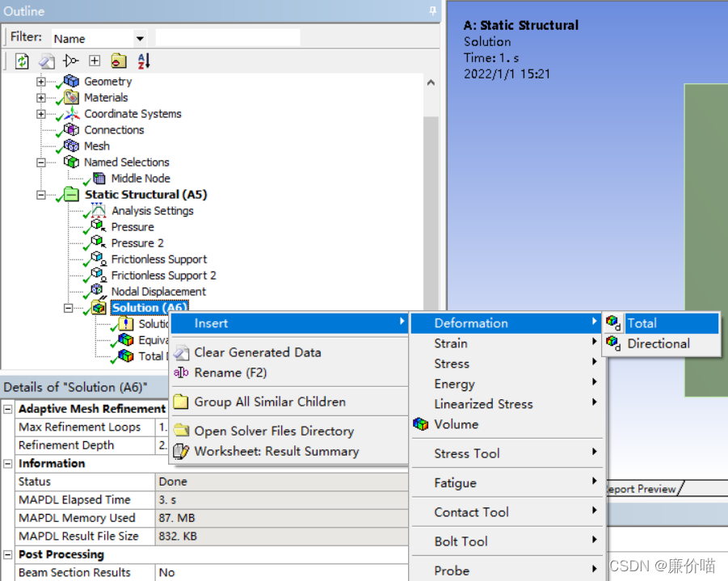
Task: Click the Mesh icon in the tree
Action: 71,145
